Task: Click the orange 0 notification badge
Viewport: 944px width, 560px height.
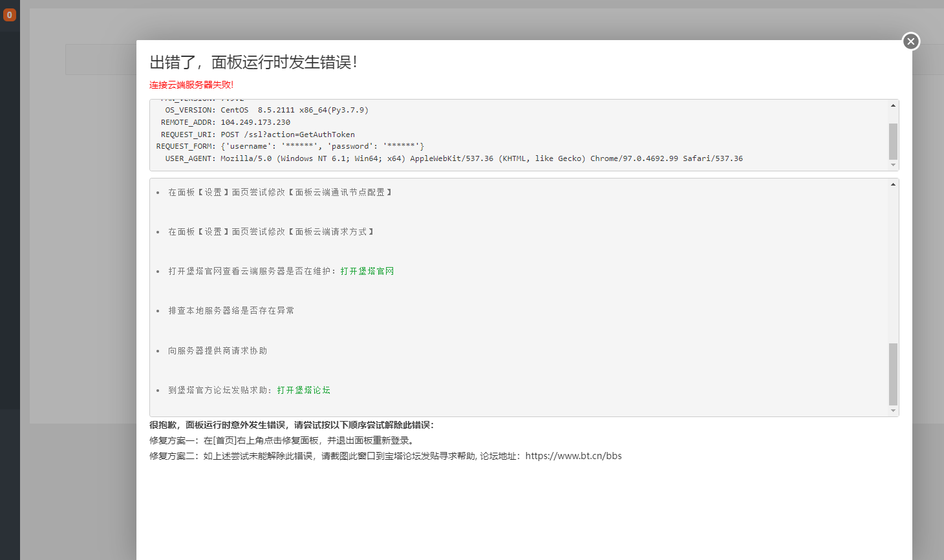Action: (x=10, y=14)
